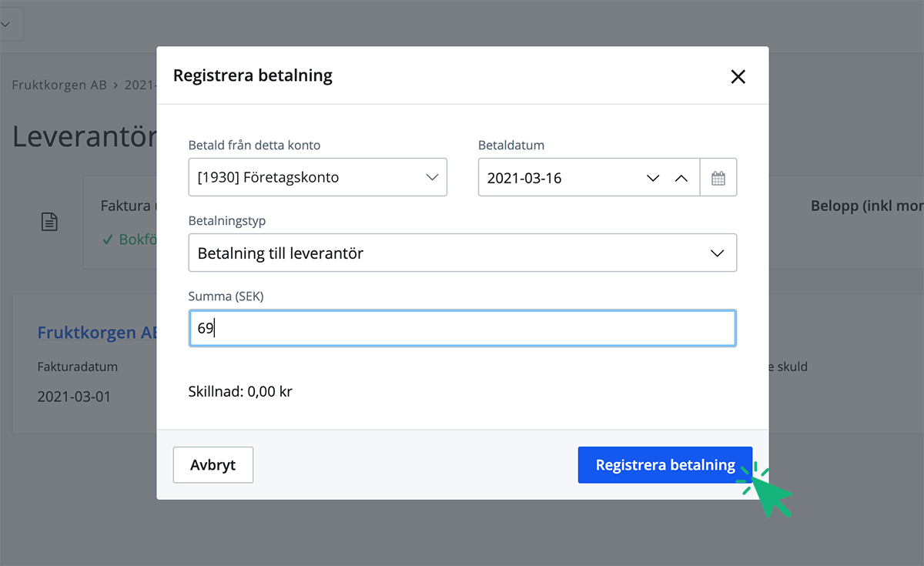Click the 2021 breadcrumb entry

click(137, 85)
